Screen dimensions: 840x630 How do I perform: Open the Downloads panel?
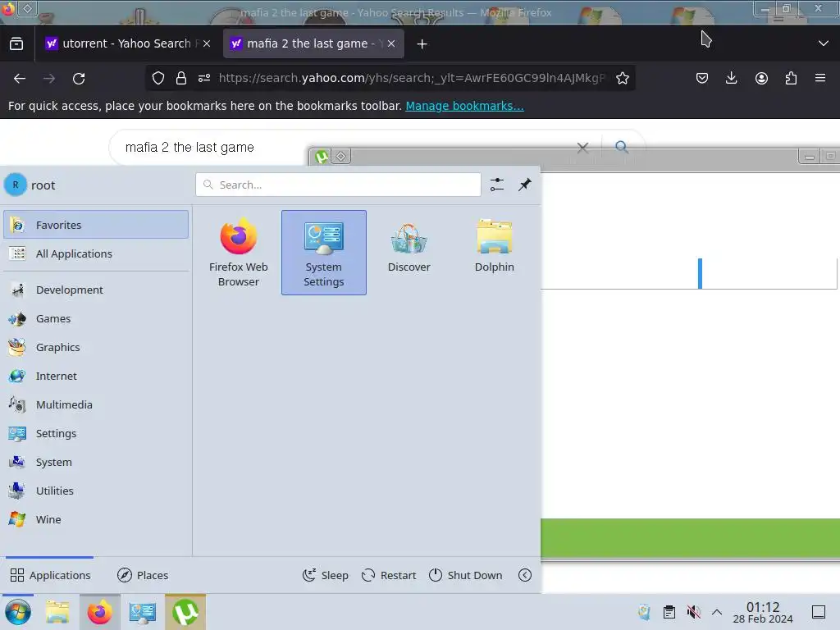(731, 78)
